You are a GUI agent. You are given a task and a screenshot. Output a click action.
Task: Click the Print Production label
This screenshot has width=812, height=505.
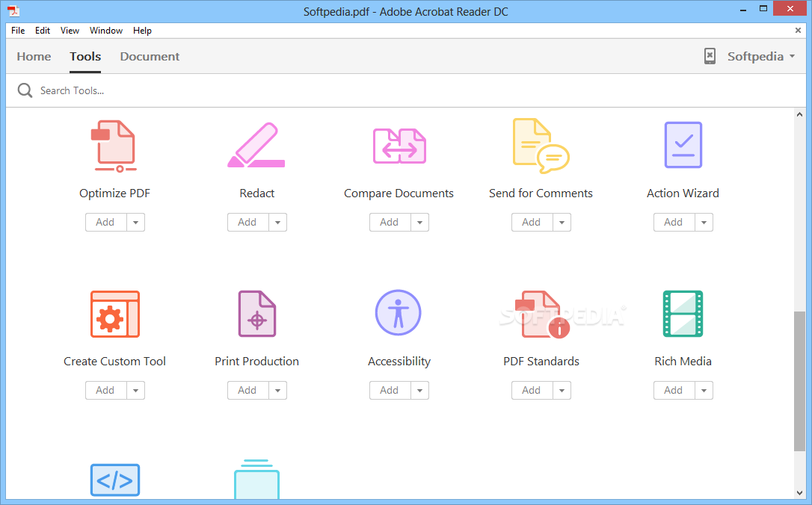(x=257, y=362)
